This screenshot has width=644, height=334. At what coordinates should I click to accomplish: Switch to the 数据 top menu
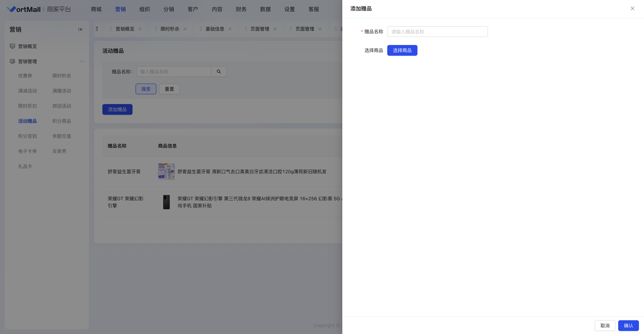[x=265, y=9]
